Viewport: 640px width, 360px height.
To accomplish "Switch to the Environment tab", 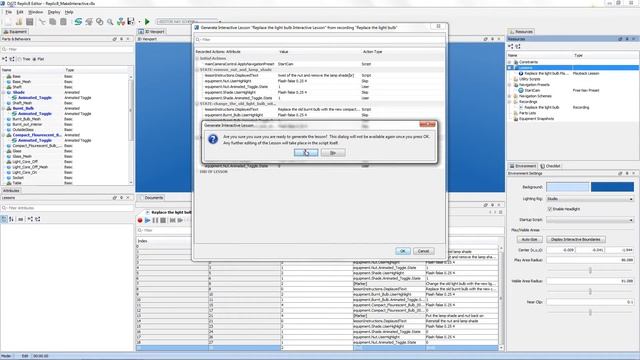I will pos(523,166).
